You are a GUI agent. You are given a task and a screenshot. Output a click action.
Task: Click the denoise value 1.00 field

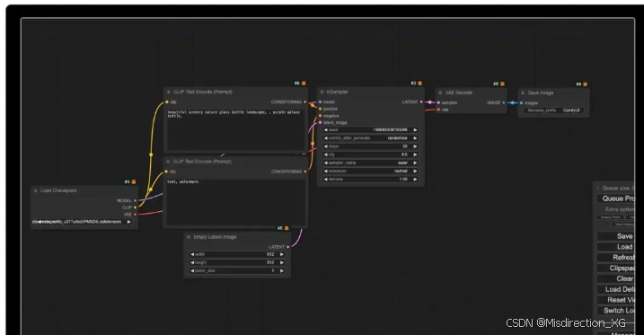370,180
